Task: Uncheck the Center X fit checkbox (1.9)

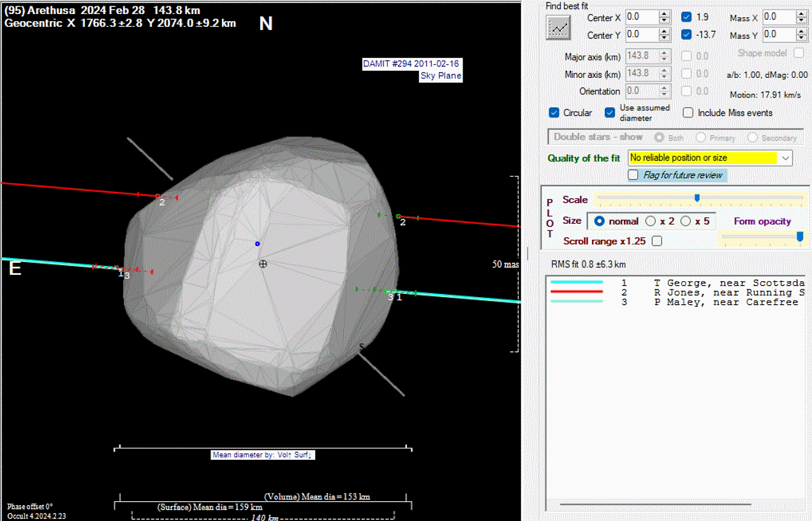Action: (x=686, y=17)
